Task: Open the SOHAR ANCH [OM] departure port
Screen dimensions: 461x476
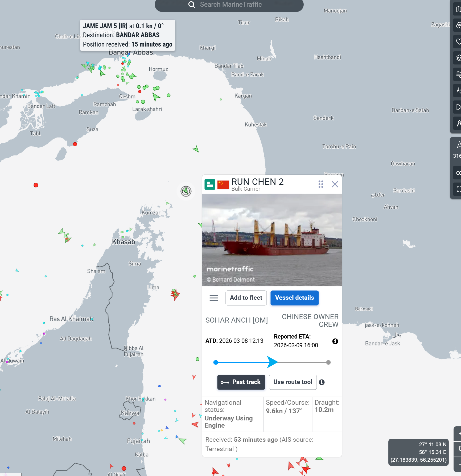Action: (x=237, y=320)
